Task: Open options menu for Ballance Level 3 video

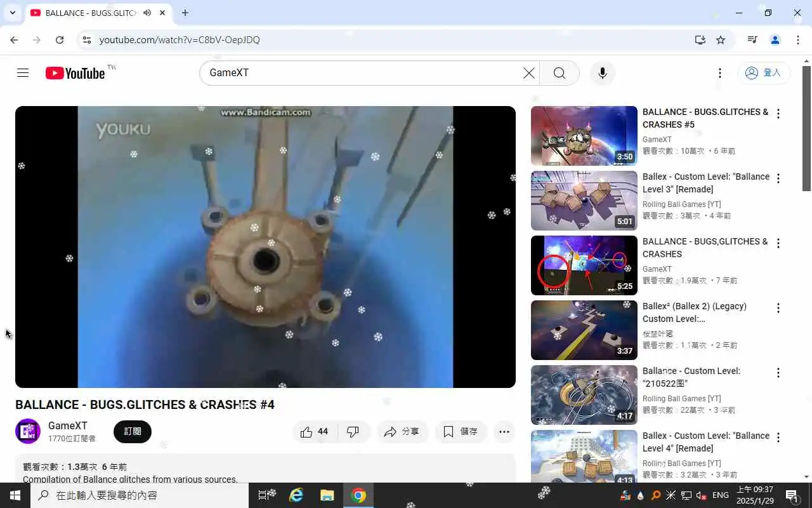Action: 778,178
